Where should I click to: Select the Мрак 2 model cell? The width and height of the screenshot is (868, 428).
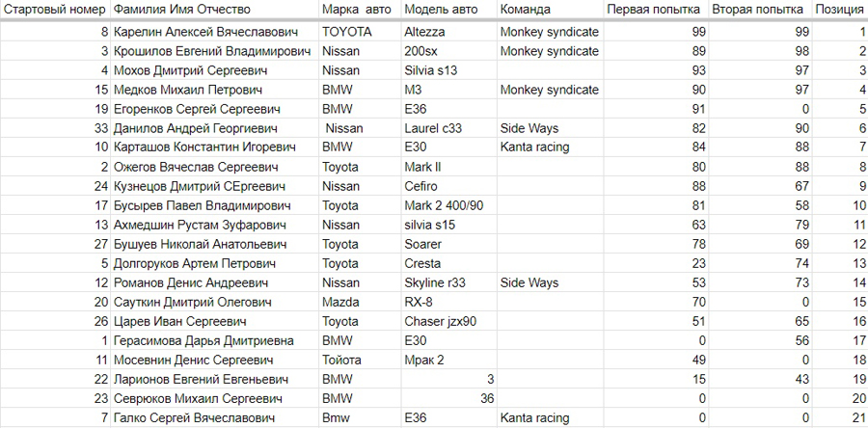(449, 360)
